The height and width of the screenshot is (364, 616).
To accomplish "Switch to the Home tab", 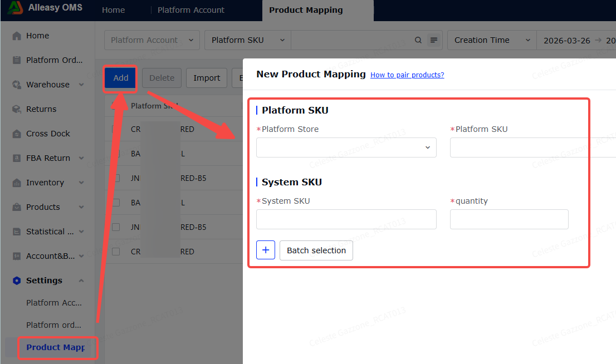I will tap(113, 10).
